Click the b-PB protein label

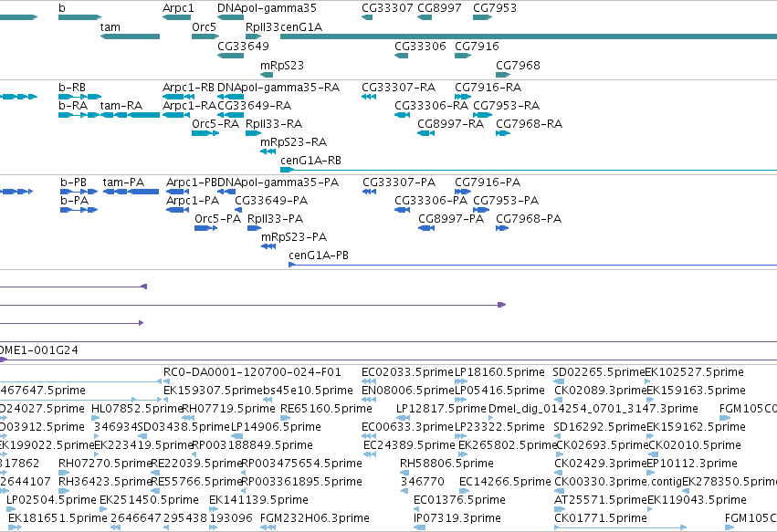[74, 183]
